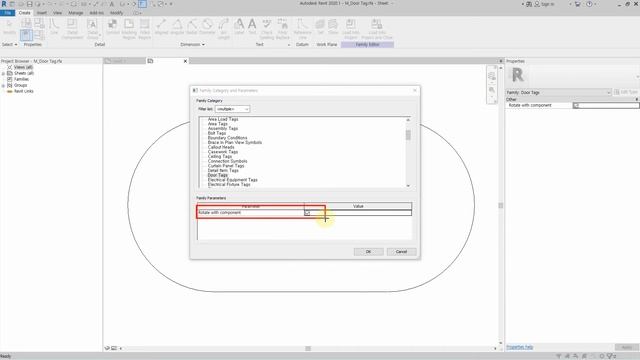Image resolution: width=640 pixels, height=360 pixels.
Task: Select Revit Links in Project Browser
Action: coord(24,91)
